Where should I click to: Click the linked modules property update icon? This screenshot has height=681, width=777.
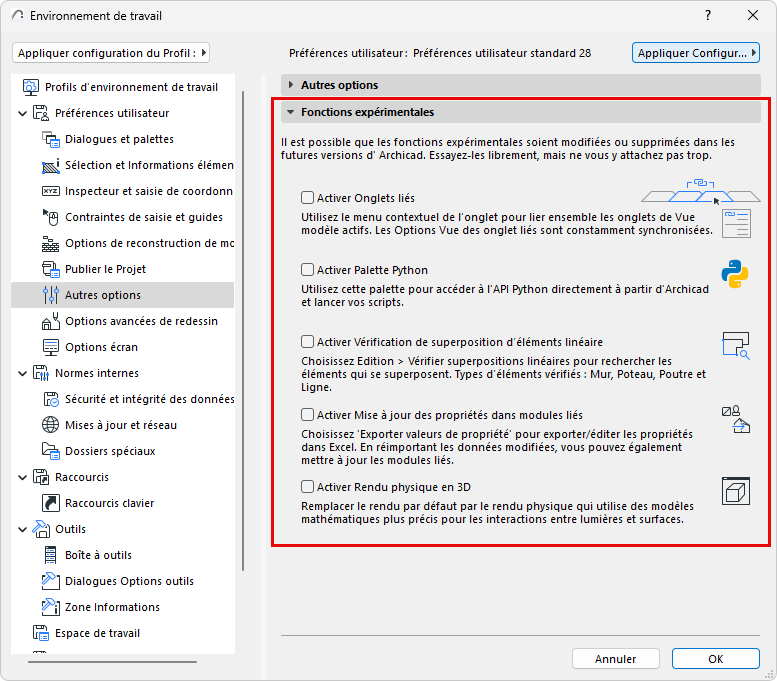tap(736, 419)
